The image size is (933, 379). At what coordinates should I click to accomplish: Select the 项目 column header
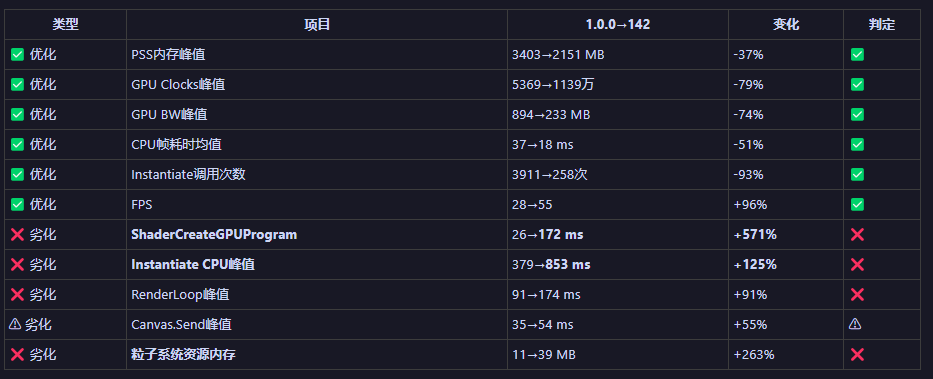[317, 24]
